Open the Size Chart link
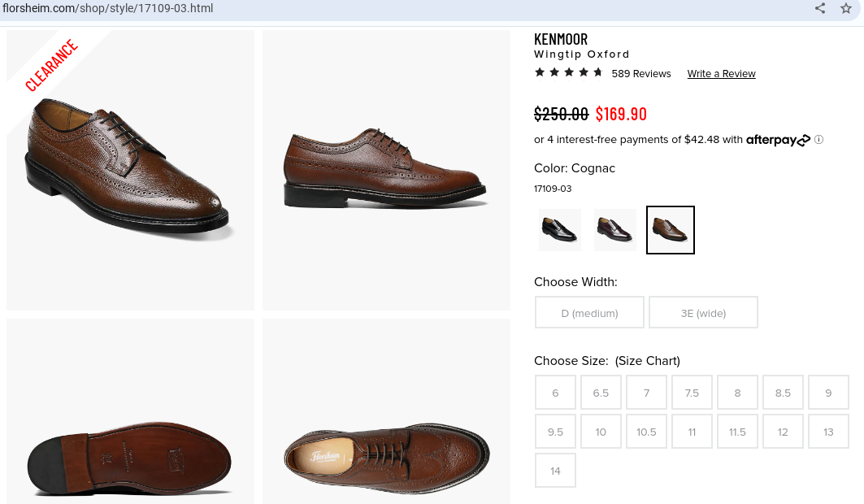 point(648,361)
